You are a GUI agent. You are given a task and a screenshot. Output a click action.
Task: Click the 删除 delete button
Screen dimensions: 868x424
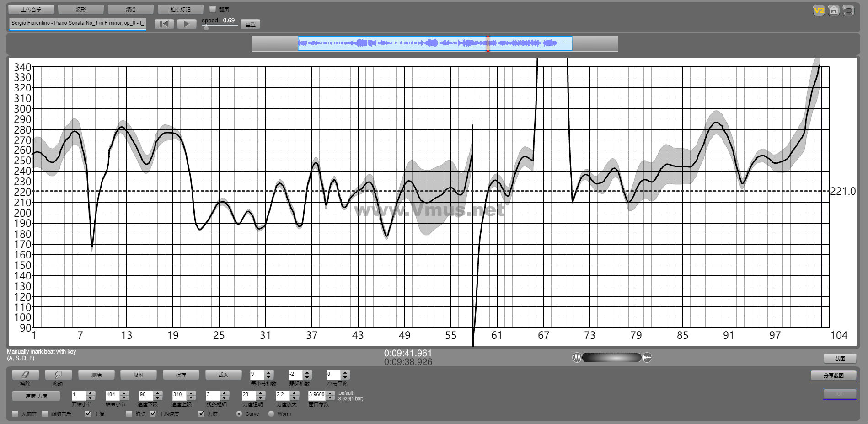(x=96, y=375)
